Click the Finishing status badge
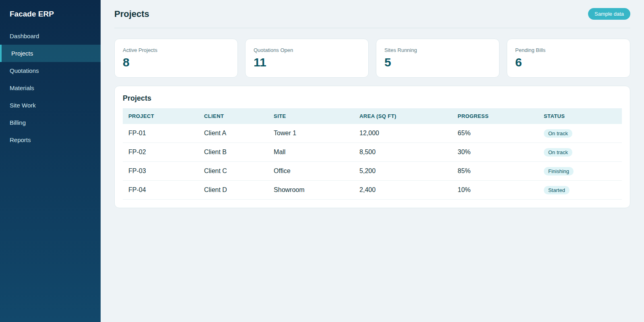This screenshot has height=322, width=644. pos(559,171)
